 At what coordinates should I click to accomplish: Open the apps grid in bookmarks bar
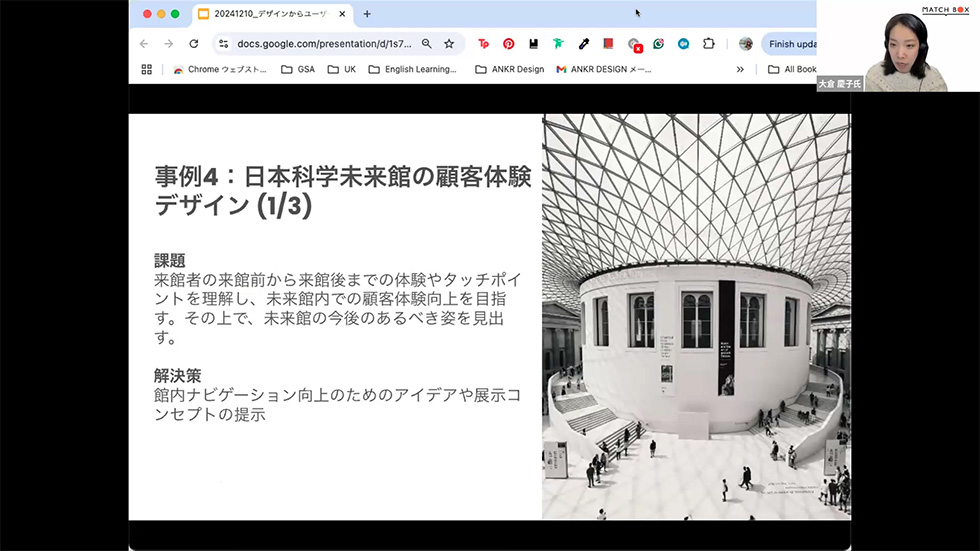pyautogui.click(x=146, y=69)
